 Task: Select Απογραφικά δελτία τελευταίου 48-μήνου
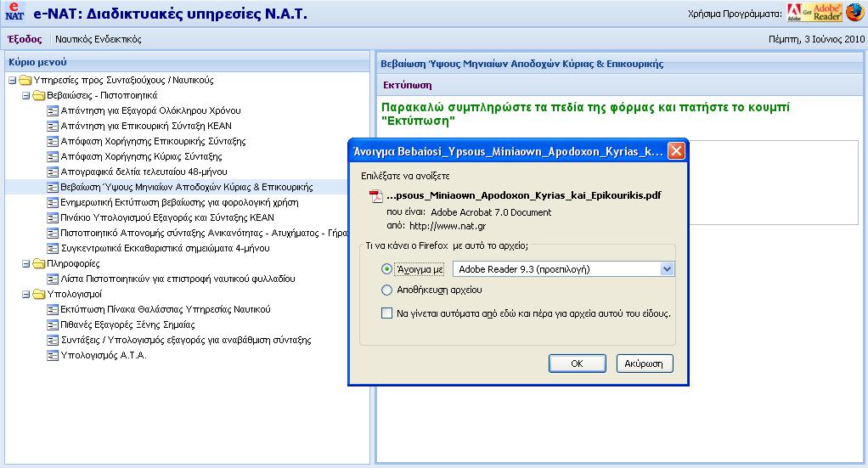[144, 172]
